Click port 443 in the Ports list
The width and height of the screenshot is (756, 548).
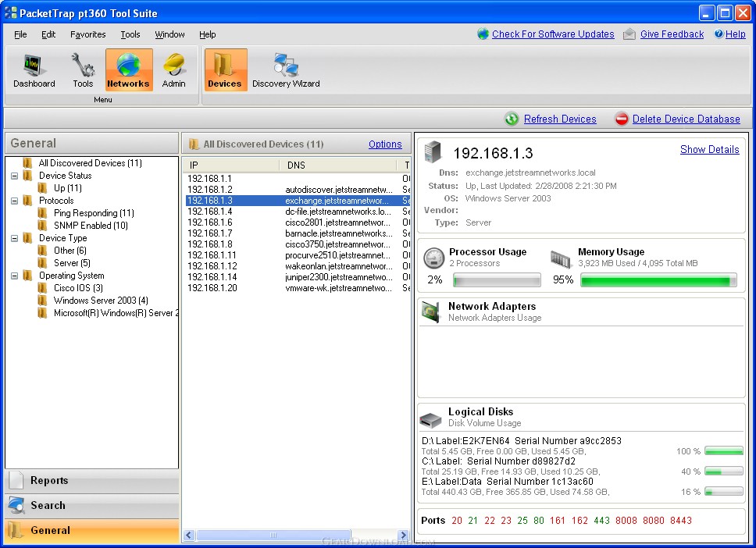coord(601,521)
